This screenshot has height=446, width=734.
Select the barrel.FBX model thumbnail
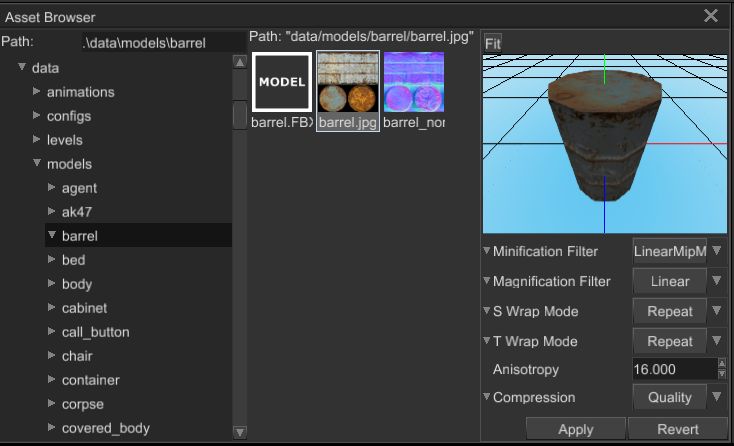(282, 82)
